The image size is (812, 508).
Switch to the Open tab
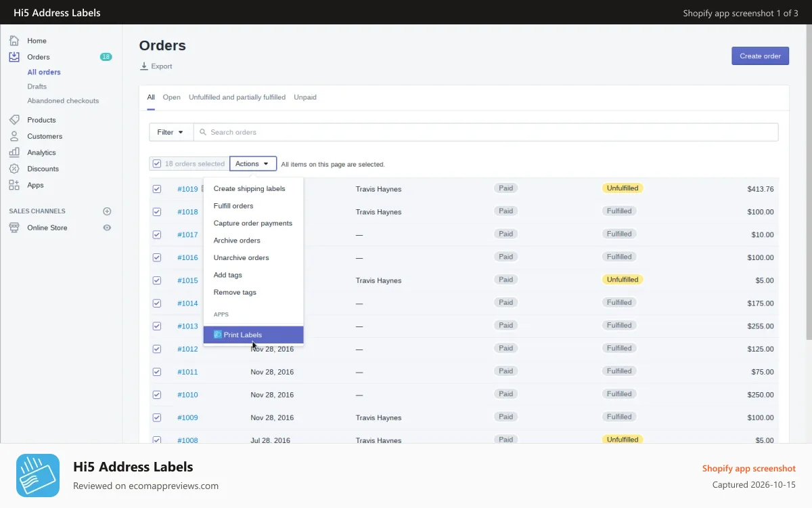tap(172, 98)
